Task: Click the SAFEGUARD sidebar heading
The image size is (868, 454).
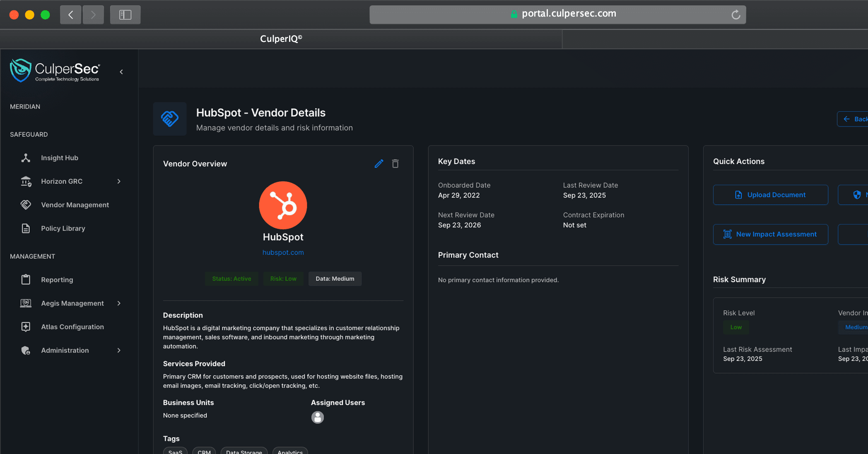Action: [29, 134]
